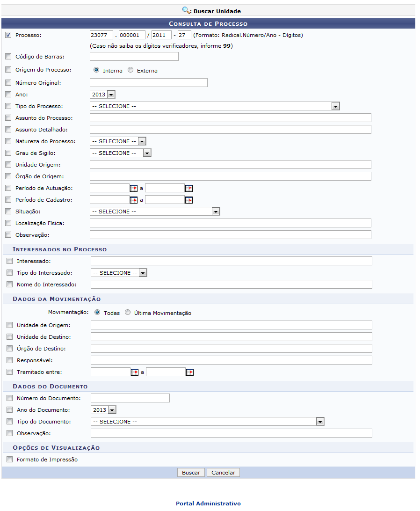
Task: Enable the Formato de Impressão checkbox
Action: coord(10,460)
